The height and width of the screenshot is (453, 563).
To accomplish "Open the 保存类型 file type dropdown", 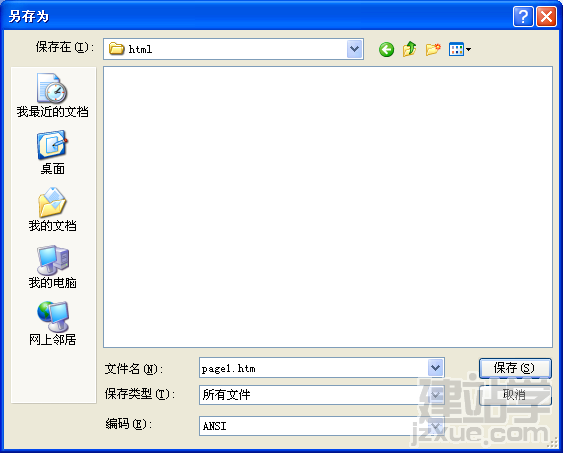I will [x=436, y=395].
